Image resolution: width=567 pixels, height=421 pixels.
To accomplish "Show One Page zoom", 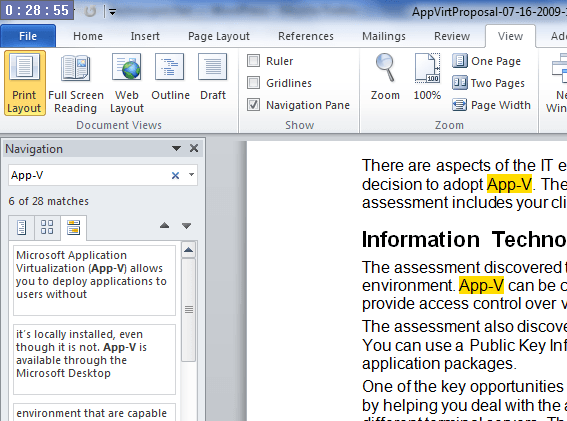I will [x=486, y=61].
